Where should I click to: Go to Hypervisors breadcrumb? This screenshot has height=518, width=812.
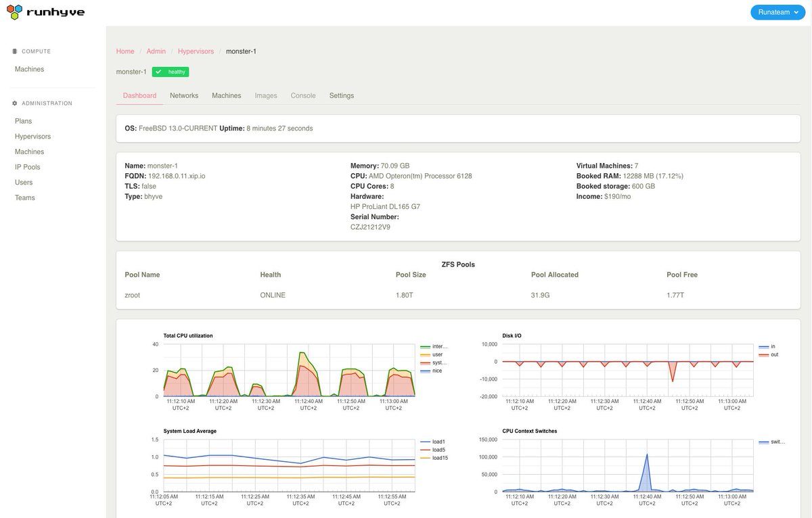coord(196,51)
